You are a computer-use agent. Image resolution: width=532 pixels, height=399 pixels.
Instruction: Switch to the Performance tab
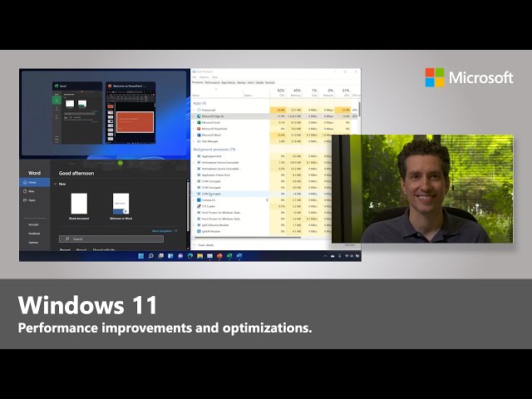click(212, 83)
